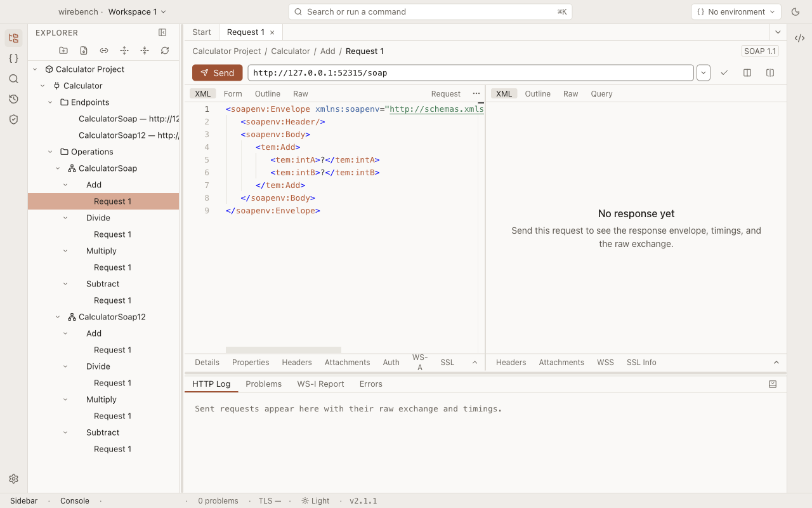Toggle dark mode moon icon

tap(796, 11)
